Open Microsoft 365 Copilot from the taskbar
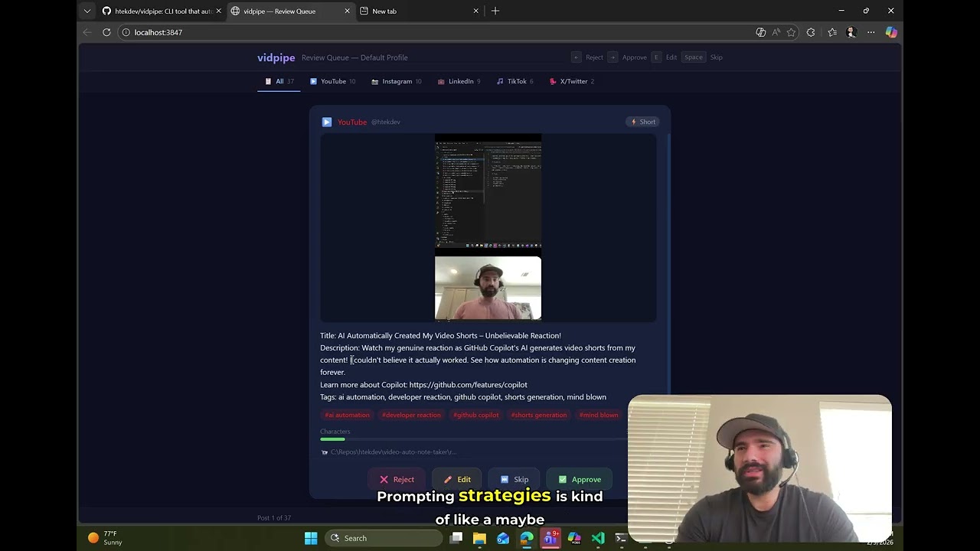This screenshot has width=980, height=551. tap(574, 538)
